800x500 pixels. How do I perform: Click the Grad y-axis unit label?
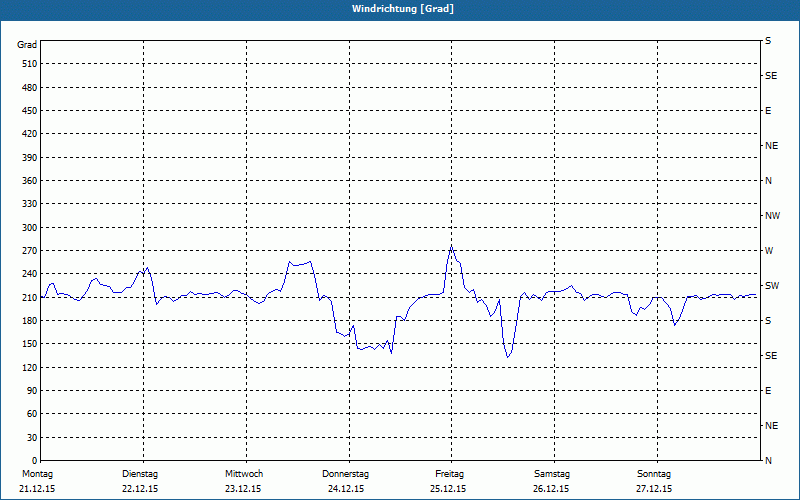tap(27, 44)
